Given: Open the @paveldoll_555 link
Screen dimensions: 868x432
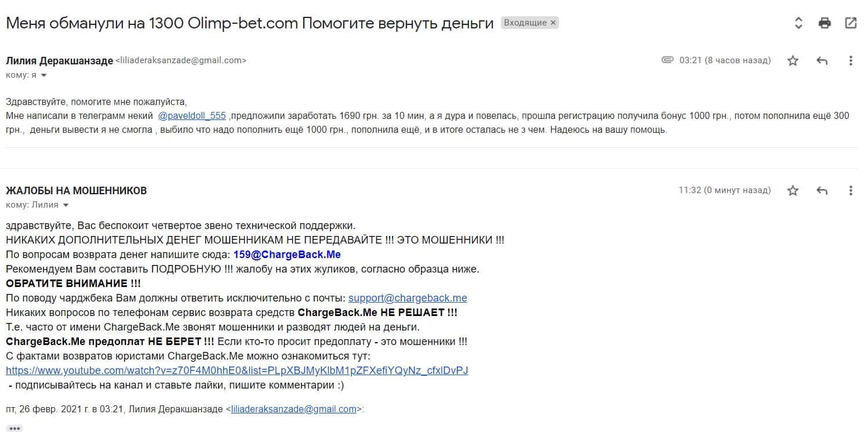Looking at the screenshot, I should click(x=192, y=115).
